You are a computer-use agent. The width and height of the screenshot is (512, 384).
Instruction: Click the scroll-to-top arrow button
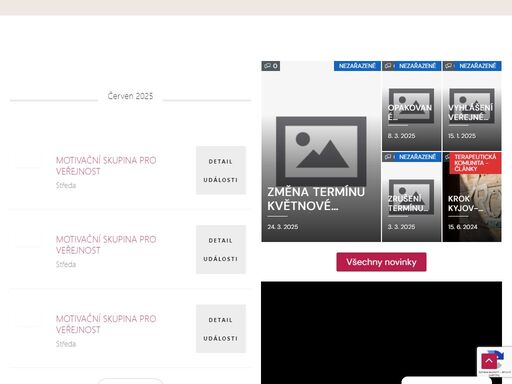click(x=489, y=361)
